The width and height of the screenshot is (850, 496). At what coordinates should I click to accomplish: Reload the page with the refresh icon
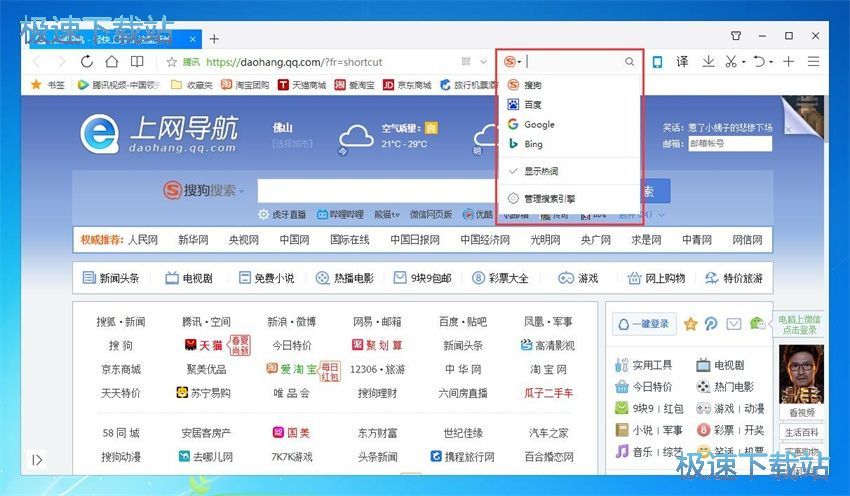(87, 61)
